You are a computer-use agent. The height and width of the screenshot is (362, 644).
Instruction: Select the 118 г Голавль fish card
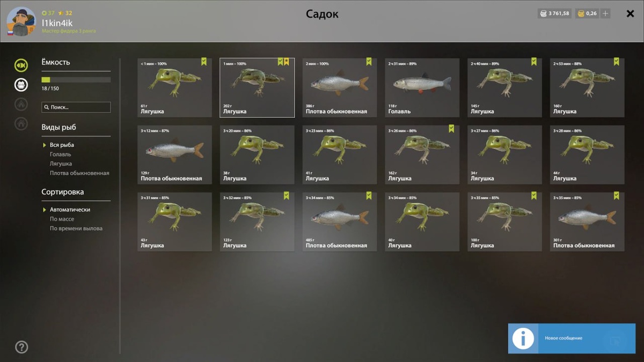[x=422, y=87]
